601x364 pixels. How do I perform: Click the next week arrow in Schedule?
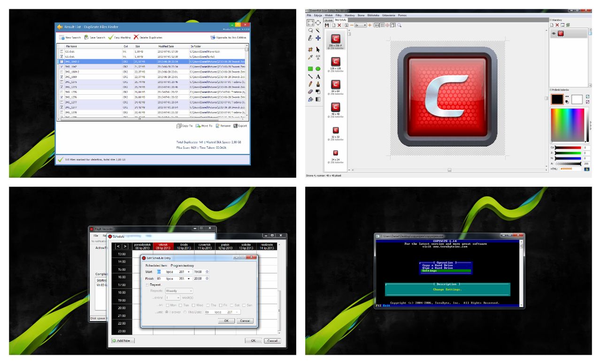click(125, 246)
